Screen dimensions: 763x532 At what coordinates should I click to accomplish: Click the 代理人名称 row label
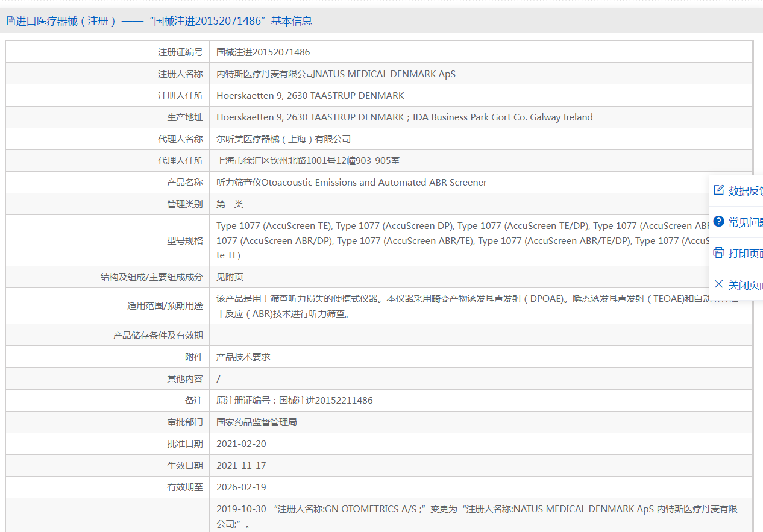point(180,139)
